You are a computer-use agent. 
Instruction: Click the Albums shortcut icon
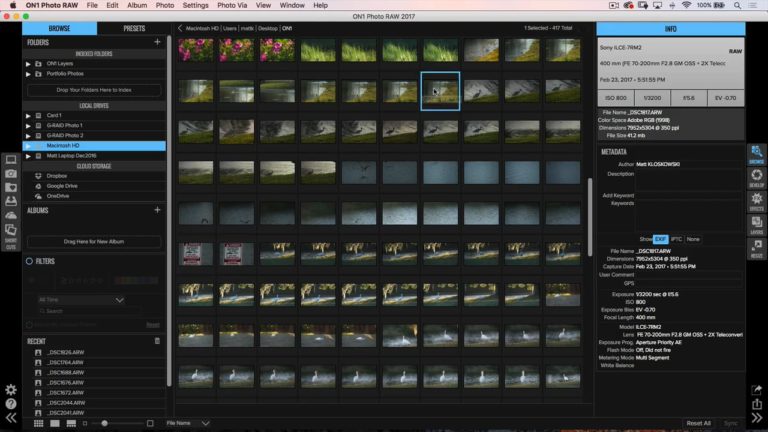(x=11, y=229)
